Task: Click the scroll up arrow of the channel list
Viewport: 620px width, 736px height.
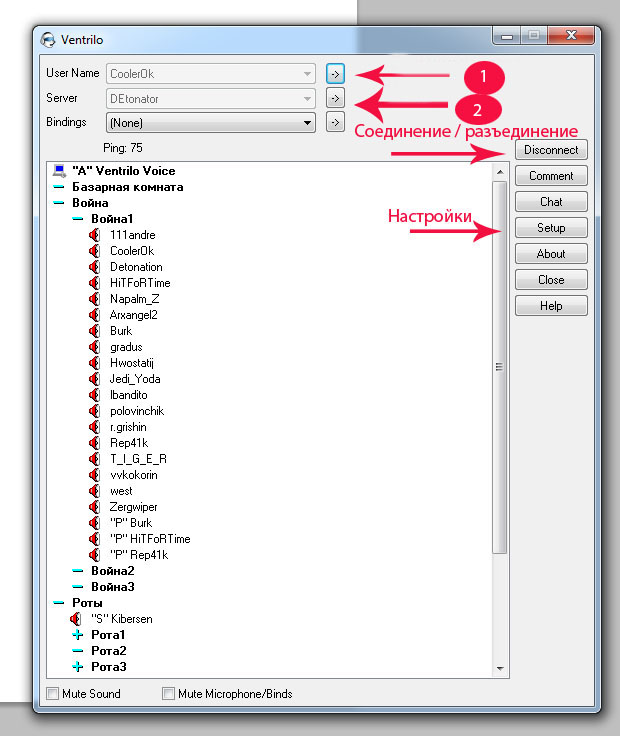Action: (x=500, y=172)
